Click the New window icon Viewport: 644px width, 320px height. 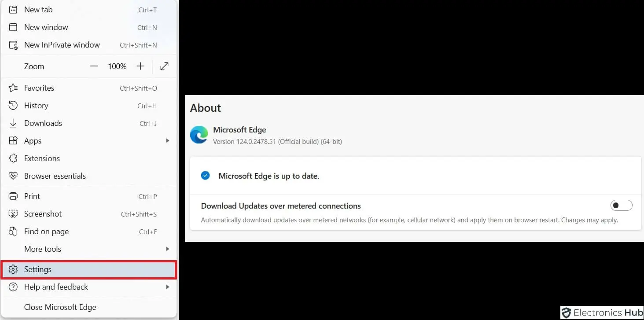tap(13, 27)
